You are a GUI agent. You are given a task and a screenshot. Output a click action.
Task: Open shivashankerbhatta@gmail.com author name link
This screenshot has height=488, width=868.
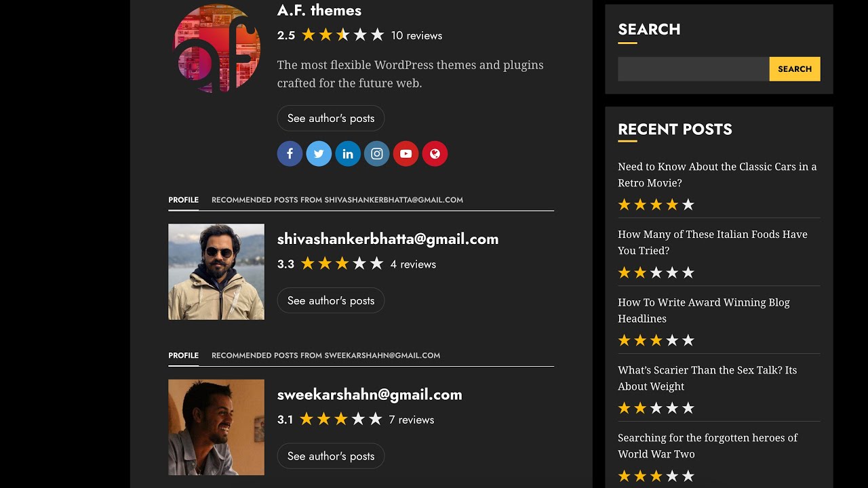(x=388, y=239)
